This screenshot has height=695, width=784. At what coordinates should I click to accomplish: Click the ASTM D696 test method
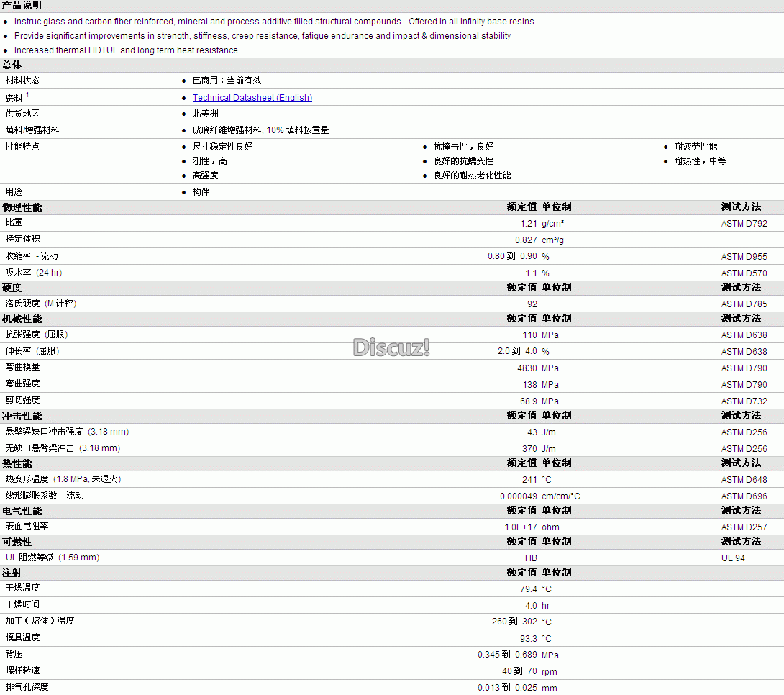click(x=744, y=496)
